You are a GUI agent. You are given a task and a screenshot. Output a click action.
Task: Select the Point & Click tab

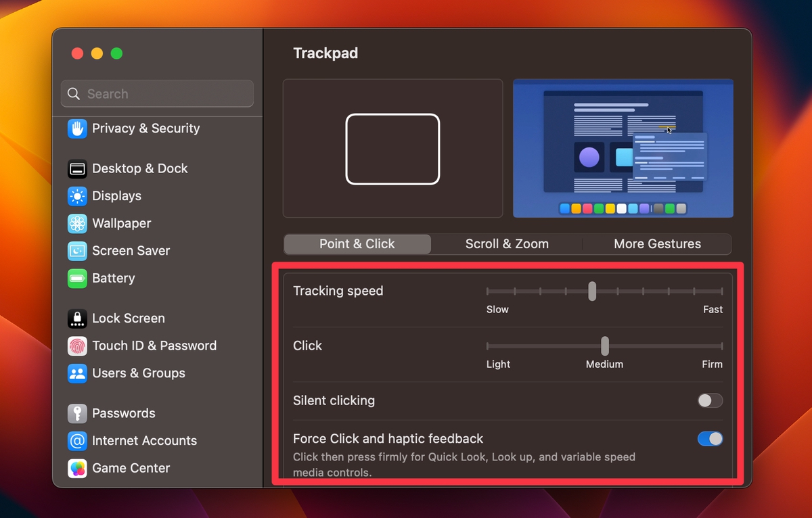pos(357,244)
